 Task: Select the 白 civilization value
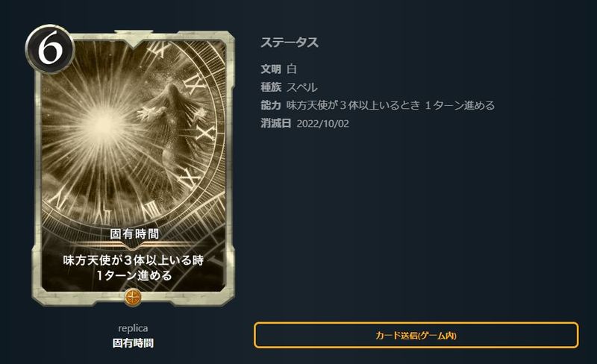pyautogui.click(x=292, y=69)
